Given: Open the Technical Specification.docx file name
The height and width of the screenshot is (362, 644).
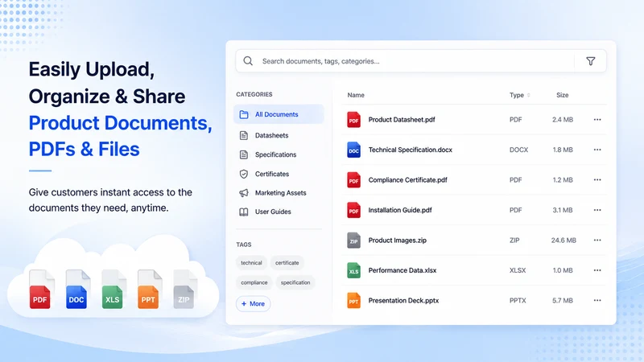Looking at the screenshot, I should [x=411, y=150].
